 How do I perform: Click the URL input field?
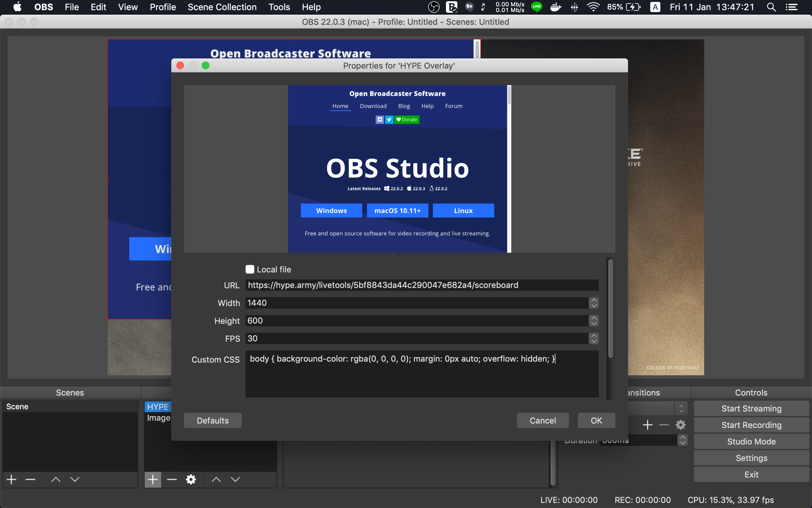(x=422, y=285)
